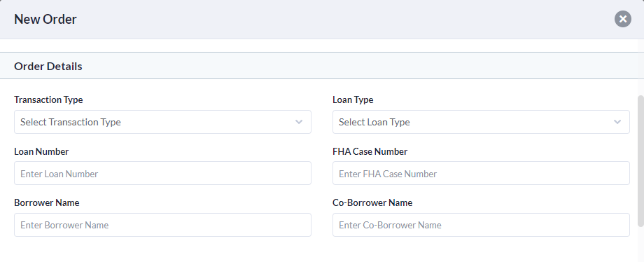Click the Select Transaction Type placeholder text
Screen dimensions: 644x262
pyautogui.click(x=71, y=122)
